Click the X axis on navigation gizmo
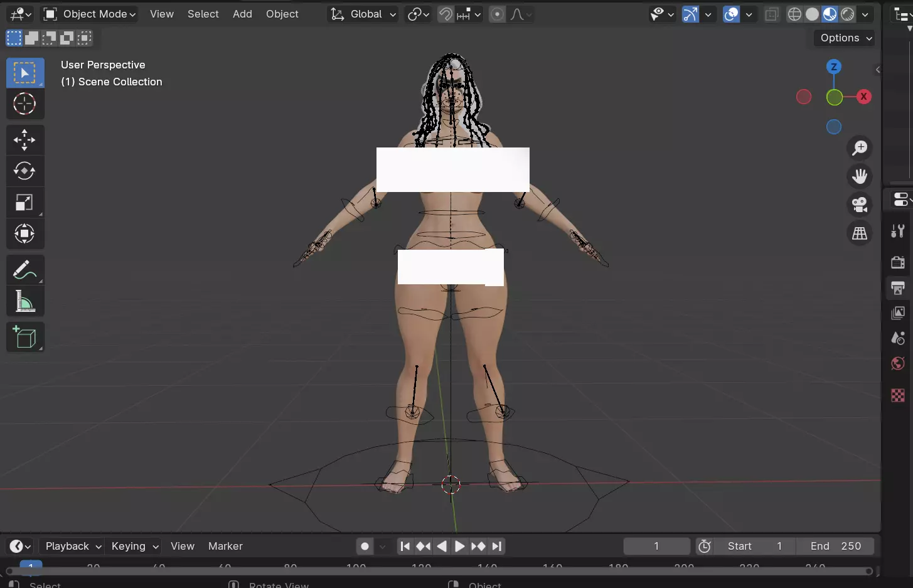The image size is (913, 588). point(864,97)
